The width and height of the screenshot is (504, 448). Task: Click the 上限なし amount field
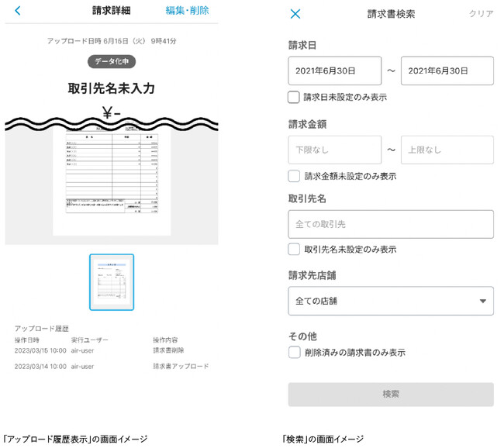tap(447, 150)
